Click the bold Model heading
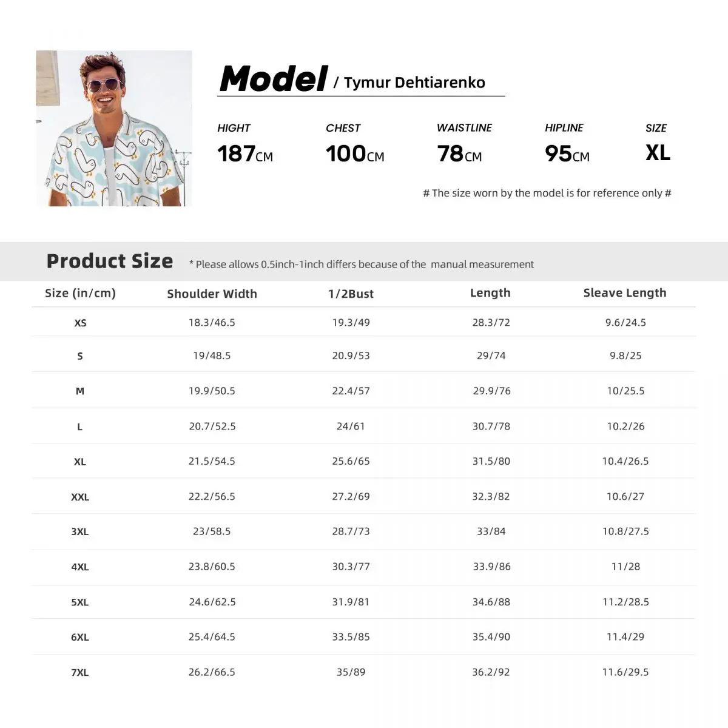The height and width of the screenshot is (728, 728). click(x=274, y=79)
